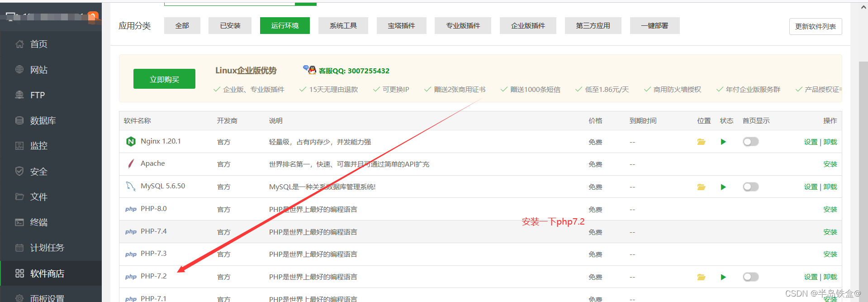Toggle PHP-7.2 homepage display switch
The width and height of the screenshot is (868, 302).
751,277
